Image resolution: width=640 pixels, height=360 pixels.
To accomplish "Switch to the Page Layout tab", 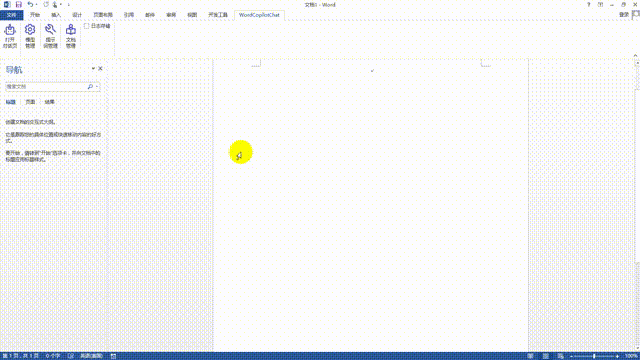I will click(x=103, y=15).
